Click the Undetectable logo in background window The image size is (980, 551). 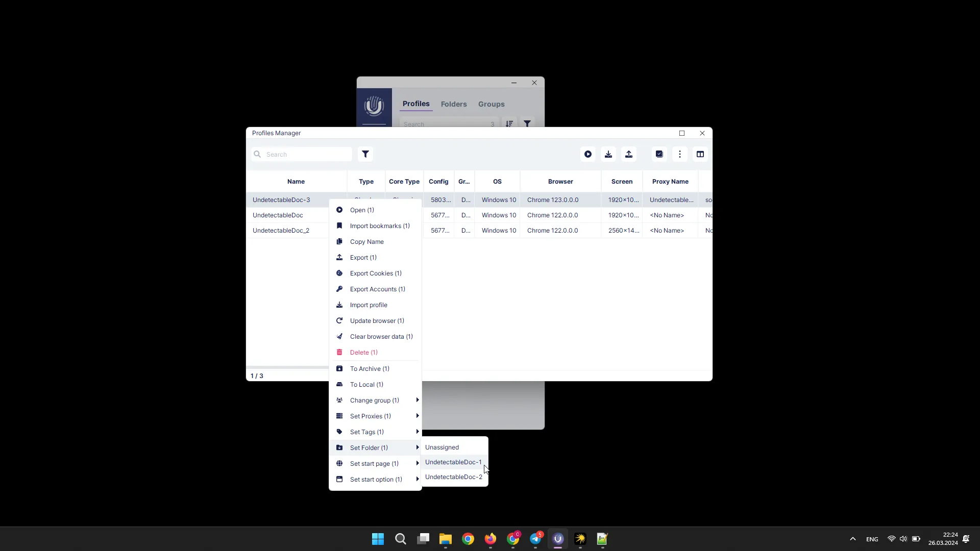point(374,106)
